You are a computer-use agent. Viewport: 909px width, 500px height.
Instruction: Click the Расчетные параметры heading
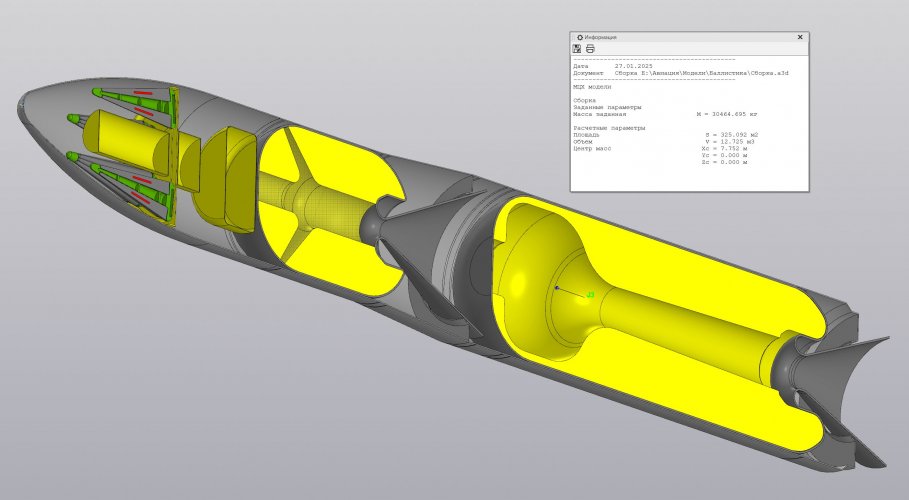click(x=609, y=128)
